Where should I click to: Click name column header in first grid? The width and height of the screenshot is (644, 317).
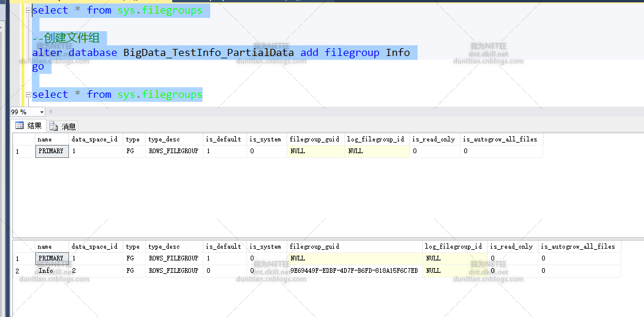pyautogui.click(x=52, y=139)
